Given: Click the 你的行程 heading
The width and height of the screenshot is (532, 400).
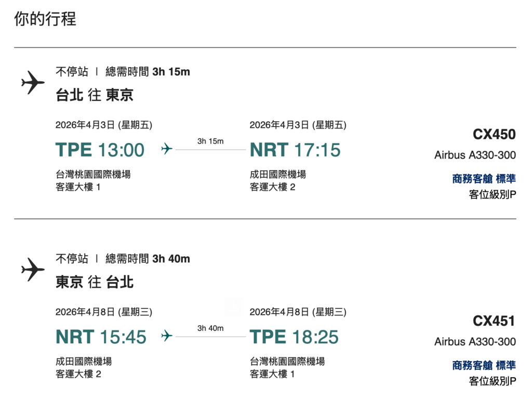Looking at the screenshot, I should click(45, 19).
